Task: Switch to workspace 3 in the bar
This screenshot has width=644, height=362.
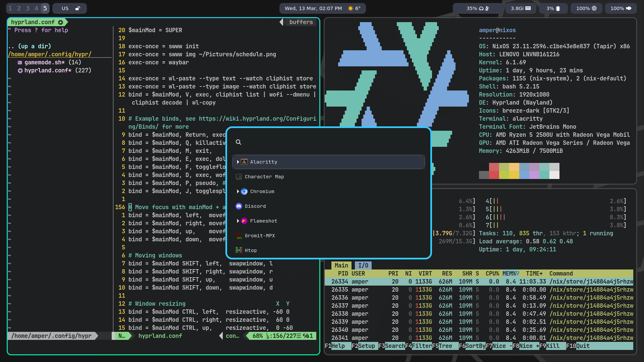Action: pos(28,8)
